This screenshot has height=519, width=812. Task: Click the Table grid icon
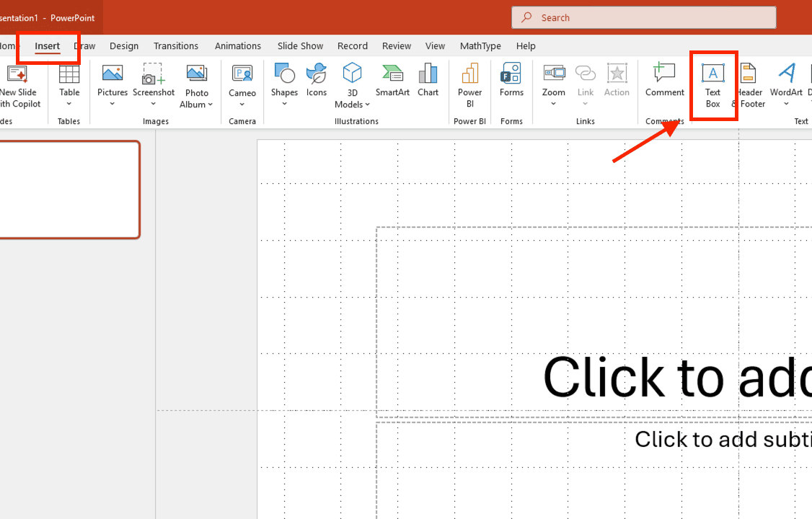(69, 74)
